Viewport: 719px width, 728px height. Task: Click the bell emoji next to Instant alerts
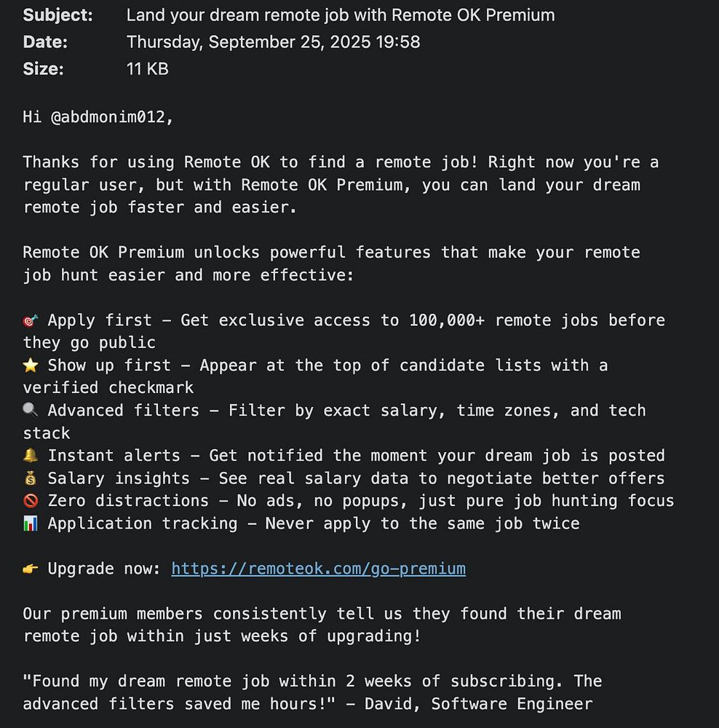click(x=30, y=456)
